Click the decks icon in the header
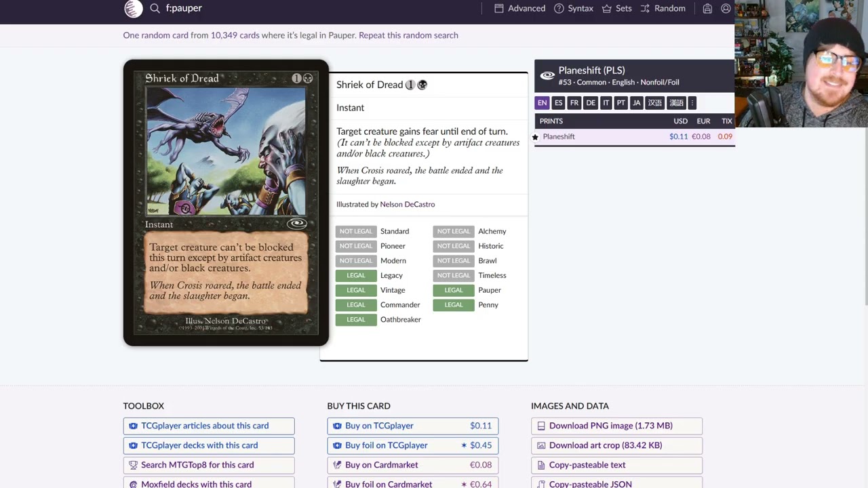 pyautogui.click(x=707, y=8)
